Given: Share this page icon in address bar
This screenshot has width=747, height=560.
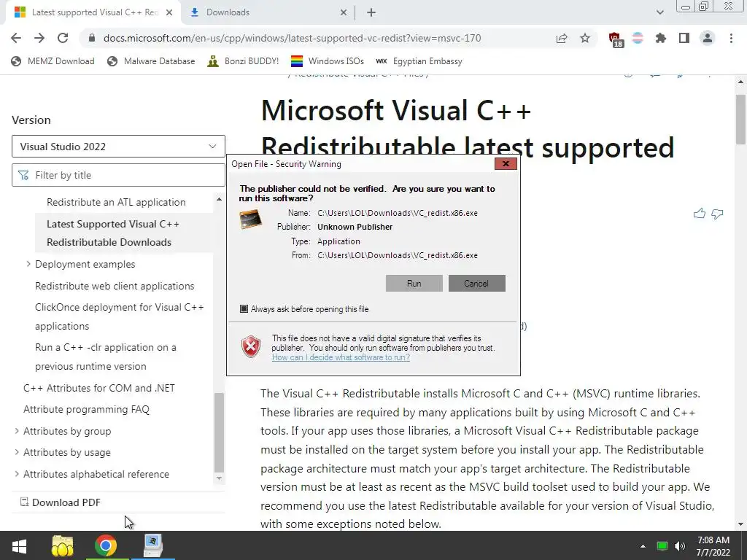Looking at the screenshot, I should pyautogui.click(x=562, y=38).
